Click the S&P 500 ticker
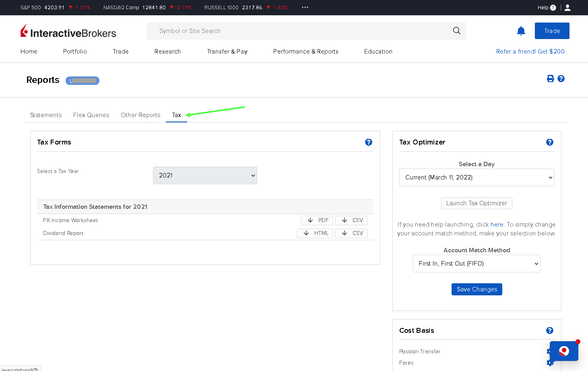 point(55,8)
